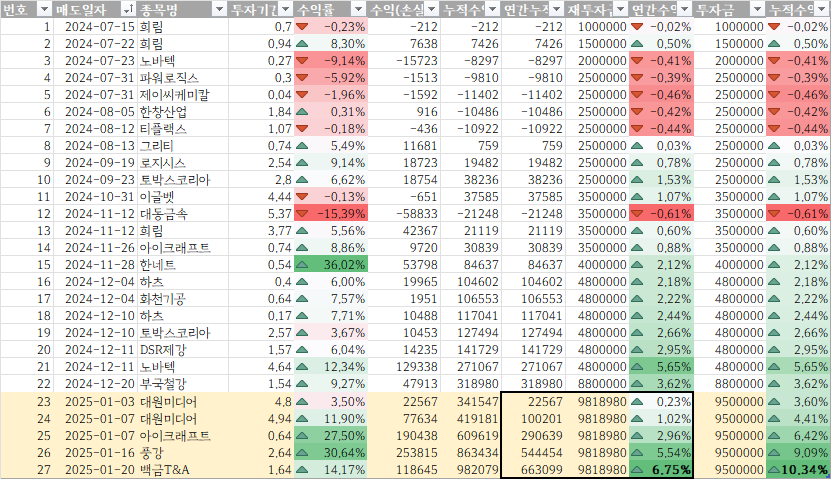Select the date cell 2024-07-15
The width and height of the screenshot is (831, 479).
coord(95,26)
